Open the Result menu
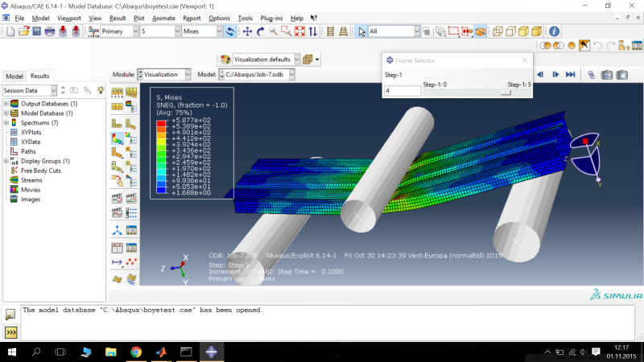 [118, 18]
